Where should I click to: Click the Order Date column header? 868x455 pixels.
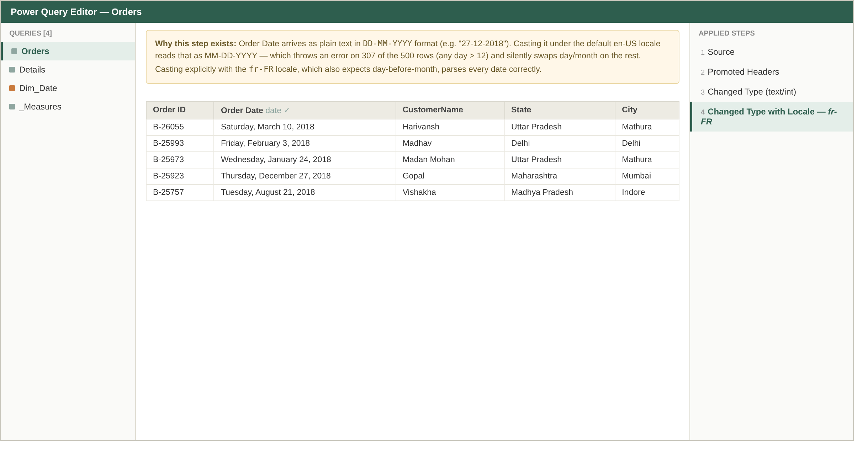point(305,110)
